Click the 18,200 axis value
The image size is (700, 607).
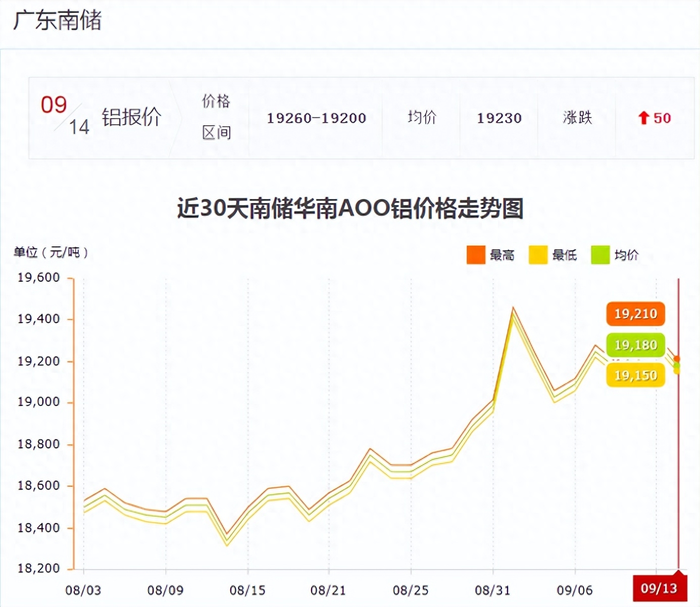(x=39, y=568)
